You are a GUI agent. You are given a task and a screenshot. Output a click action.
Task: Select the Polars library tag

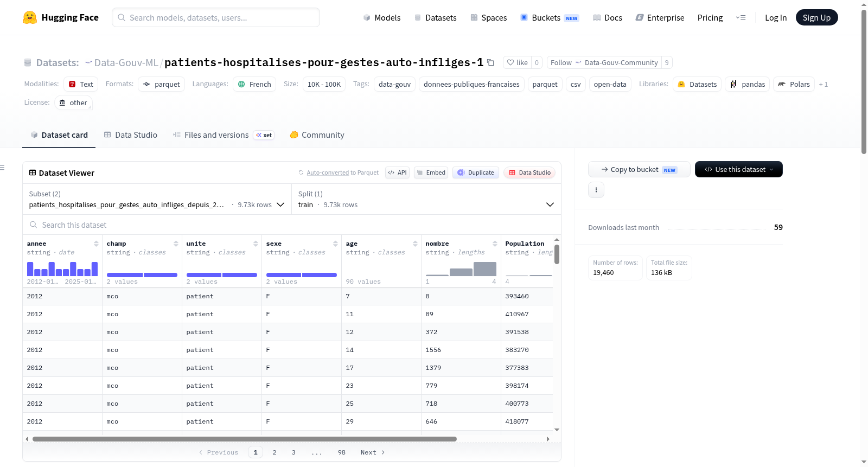794,84
